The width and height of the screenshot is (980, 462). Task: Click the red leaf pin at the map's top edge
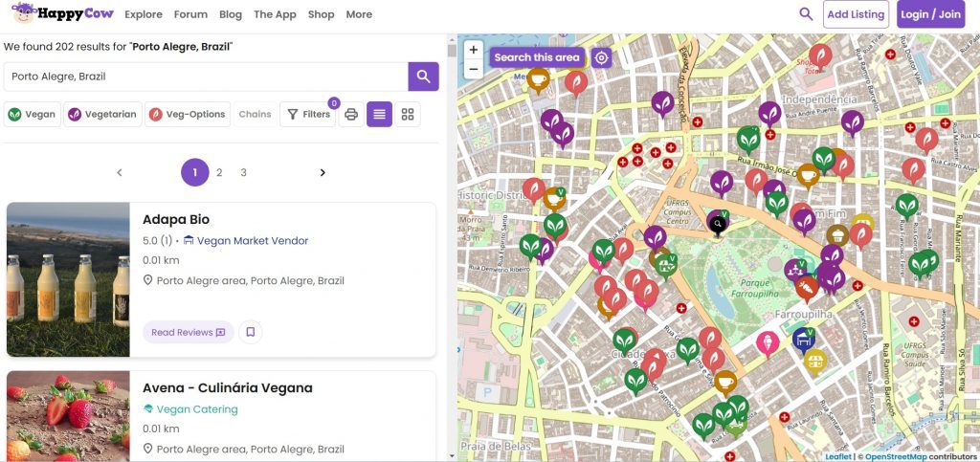point(820,55)
